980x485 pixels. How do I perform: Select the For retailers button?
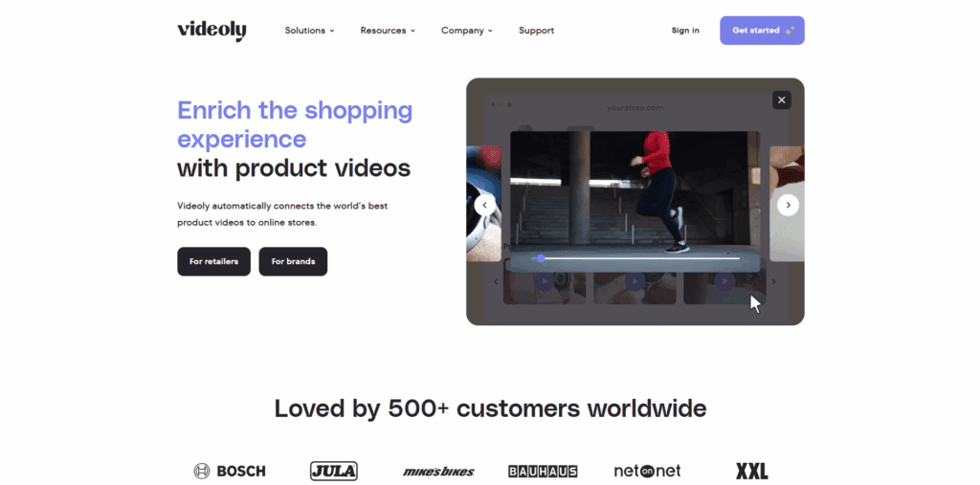[x=213, y=261]
